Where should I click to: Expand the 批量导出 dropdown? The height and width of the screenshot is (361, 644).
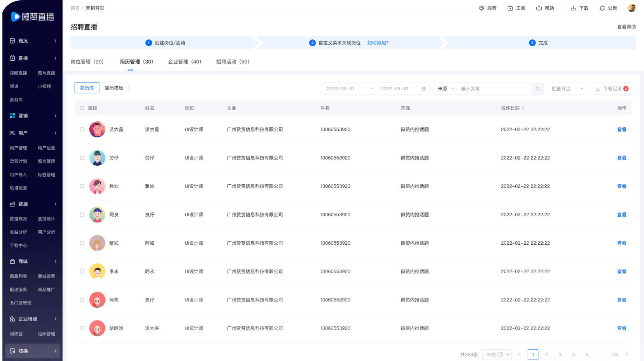tap(567, 89)
